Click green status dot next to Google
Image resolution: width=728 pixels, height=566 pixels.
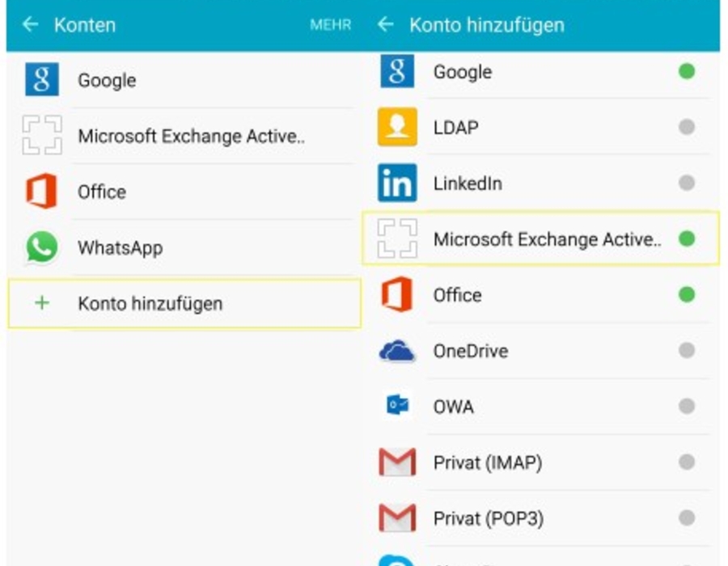[687, 71]
